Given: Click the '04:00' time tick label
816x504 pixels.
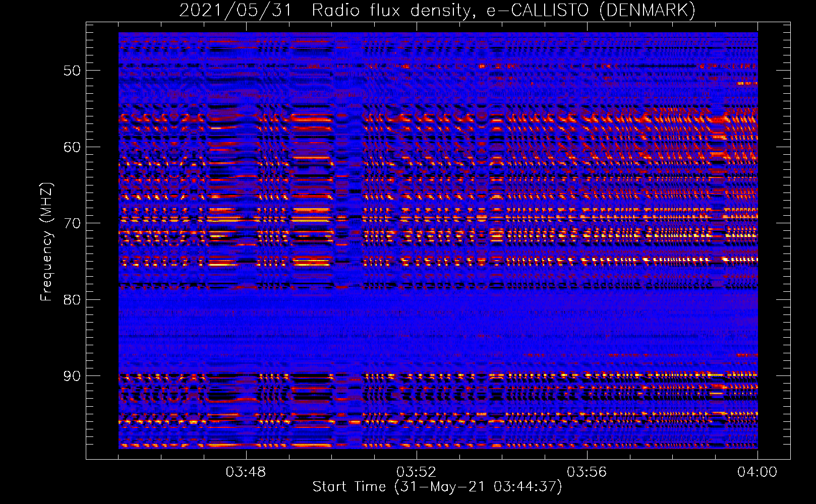Looking at the screenshot, I should (x=757, y=472).
